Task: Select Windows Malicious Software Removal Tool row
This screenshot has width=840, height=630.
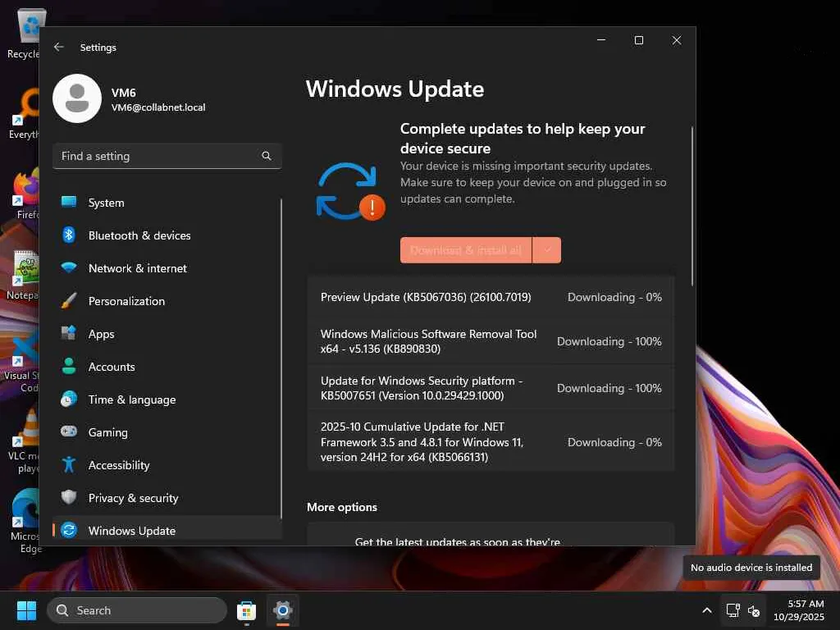Action: (x=491, y=341)
